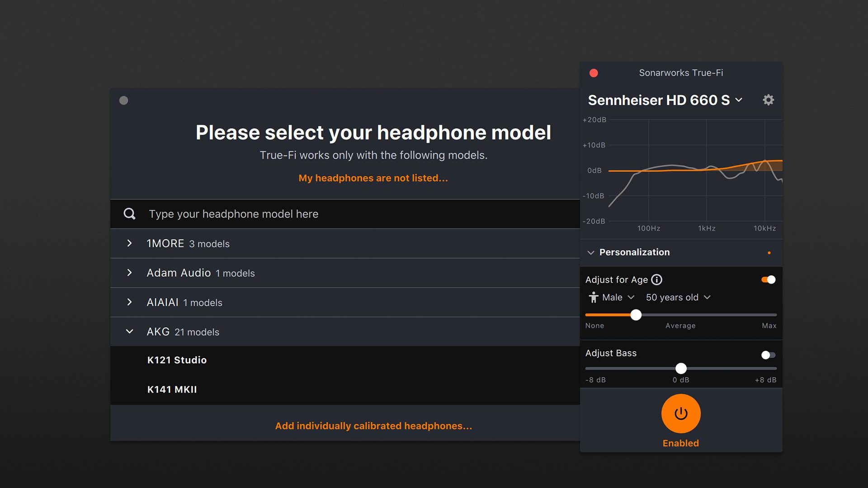Disable the Adjust for Age toggle
Viewport: 868px width, 488px height.
click(x=768, y=280)
